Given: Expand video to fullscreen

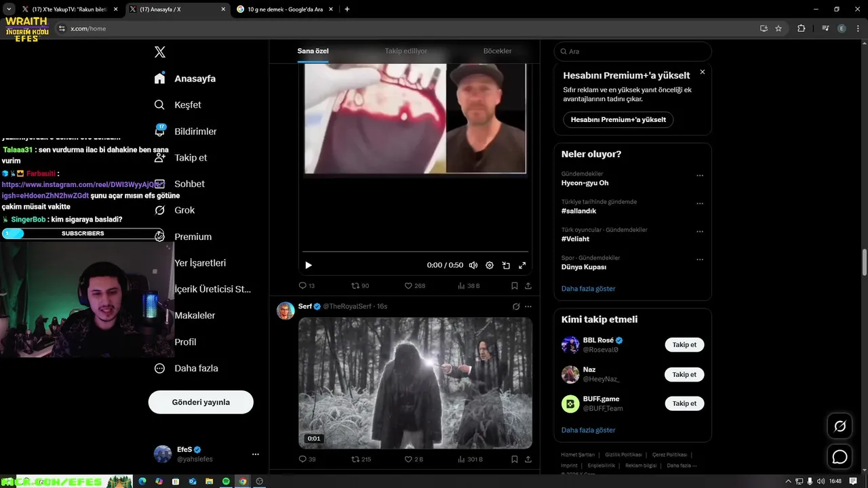Looking at the screenshot, I should coord(522,266).
